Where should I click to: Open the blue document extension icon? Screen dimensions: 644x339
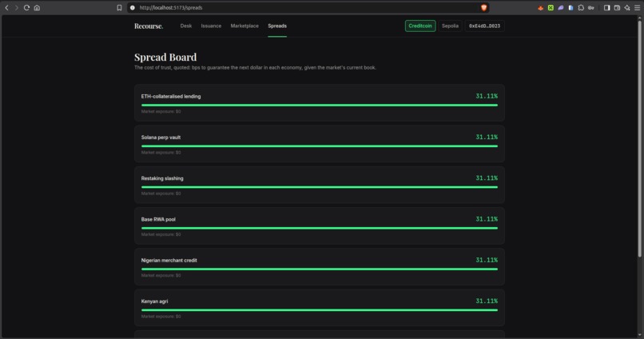coord(571,8)
